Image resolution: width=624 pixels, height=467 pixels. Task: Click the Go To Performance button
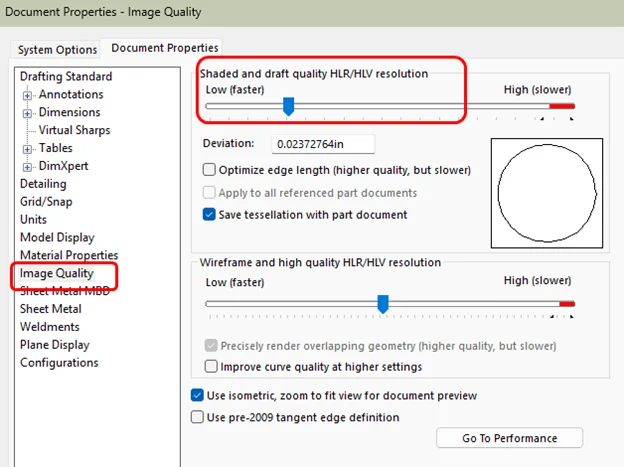tap(509, 438)
